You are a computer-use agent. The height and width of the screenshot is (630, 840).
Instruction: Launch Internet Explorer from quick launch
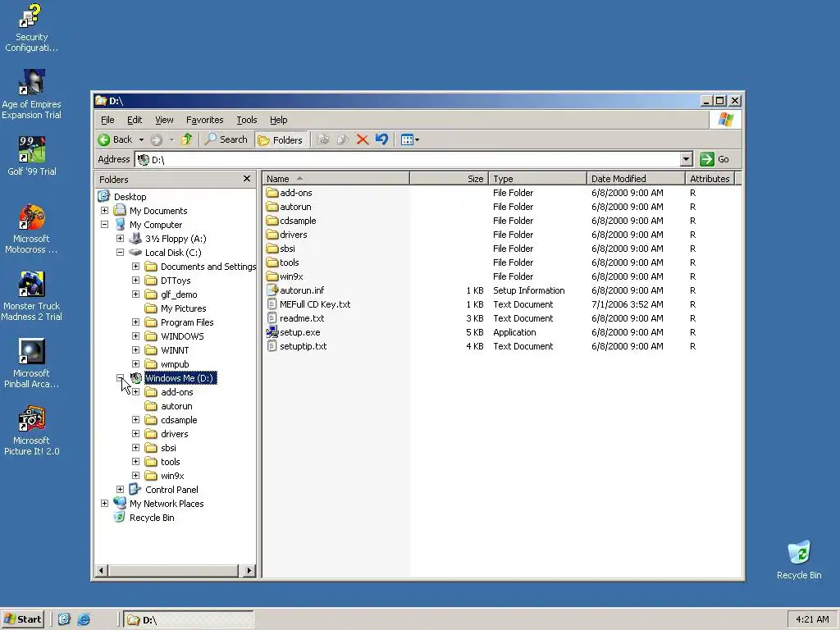point(84,619)
